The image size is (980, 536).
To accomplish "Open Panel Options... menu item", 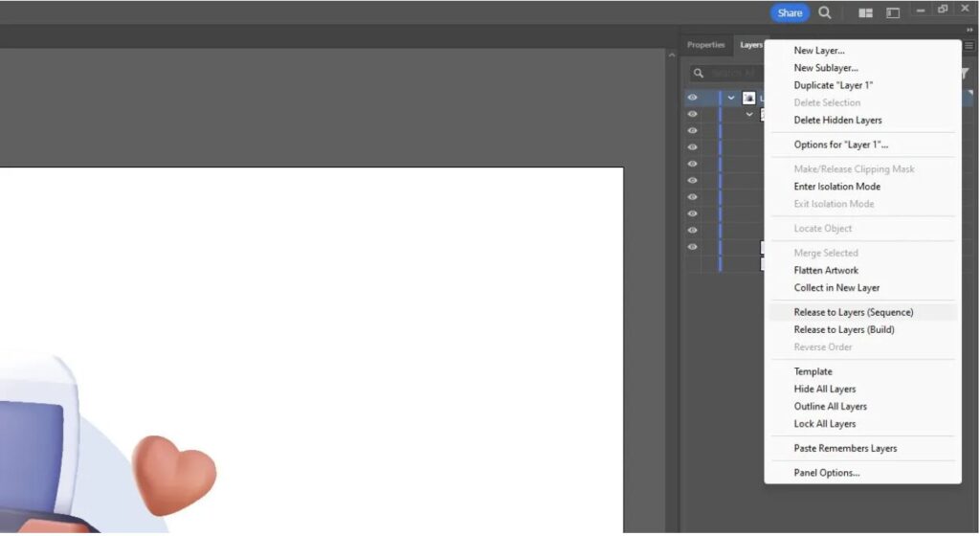I will tap(826, 473).
